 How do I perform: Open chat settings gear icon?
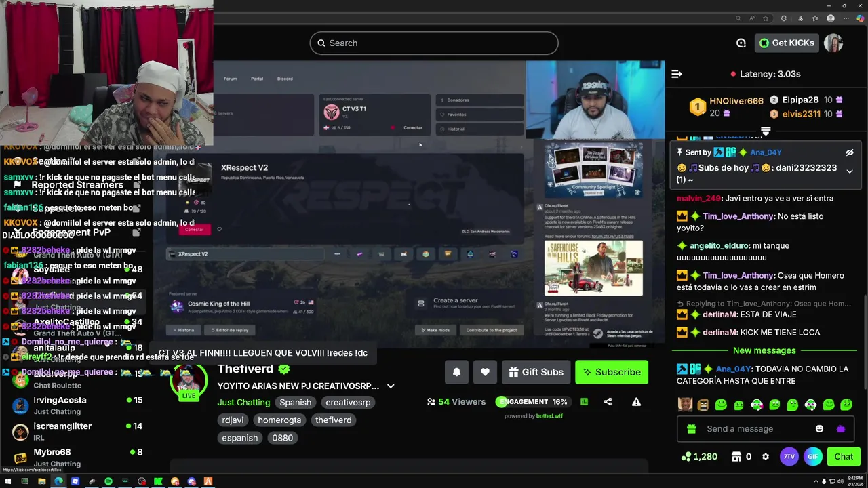(766, 457)
